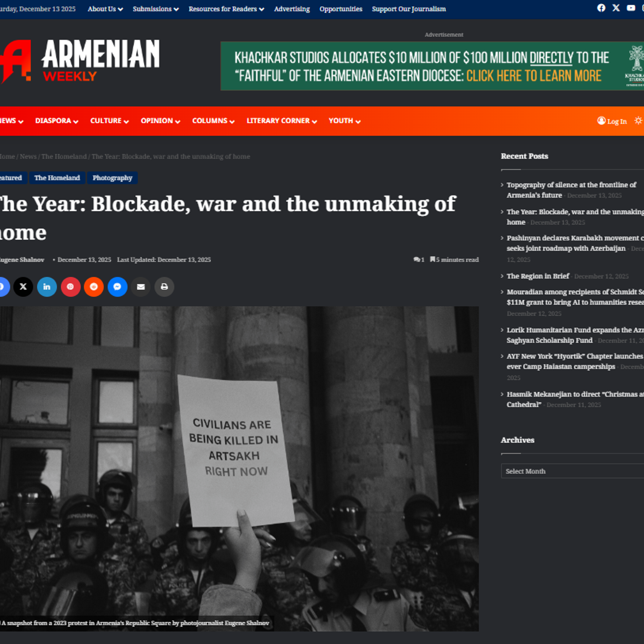
Task: Open the Diaspora menu
Action: pos(57,121)
